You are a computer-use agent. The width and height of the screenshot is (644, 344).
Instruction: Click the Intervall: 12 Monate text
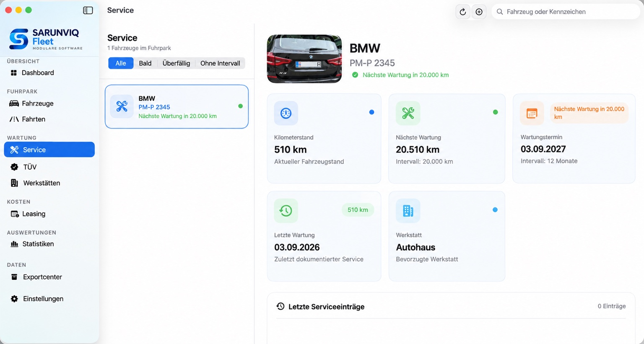549,161
